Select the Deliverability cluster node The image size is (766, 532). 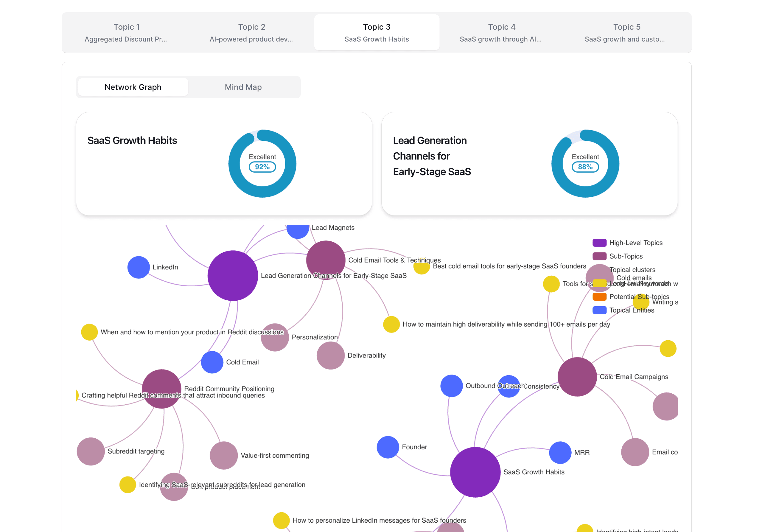click(330, 355)
